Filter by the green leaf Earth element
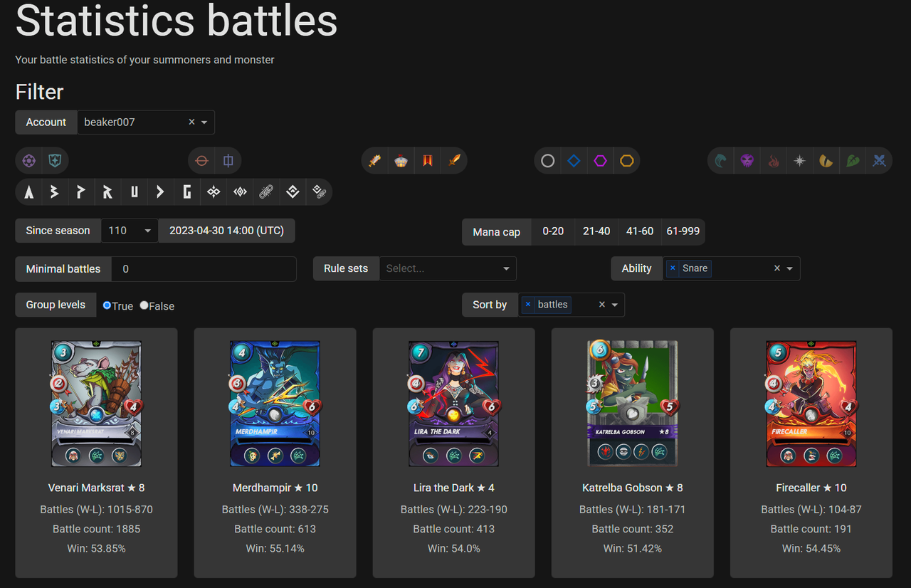The image size is (911, 588). click(853, 161)
